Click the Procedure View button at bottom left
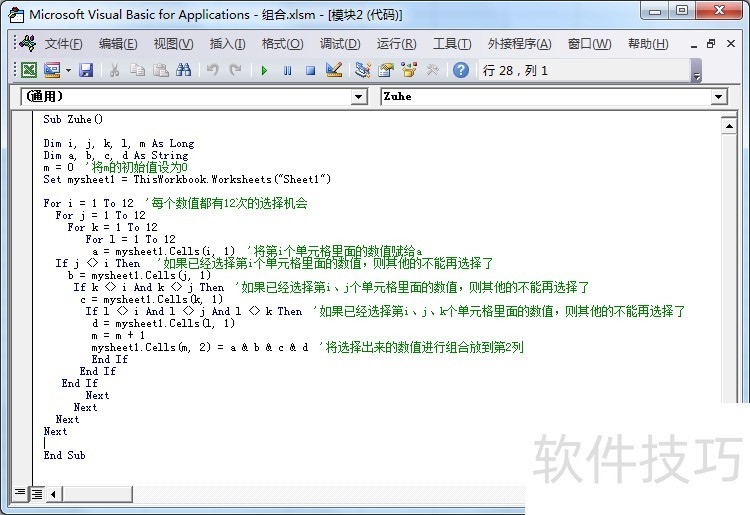 pyautogui.click(x=20, y=493)
